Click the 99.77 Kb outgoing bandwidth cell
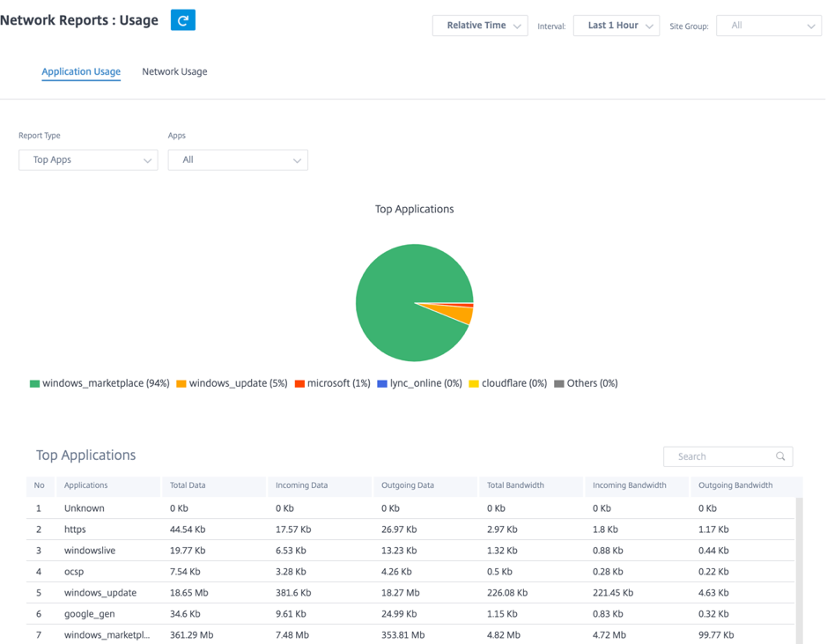 point(716,635)
